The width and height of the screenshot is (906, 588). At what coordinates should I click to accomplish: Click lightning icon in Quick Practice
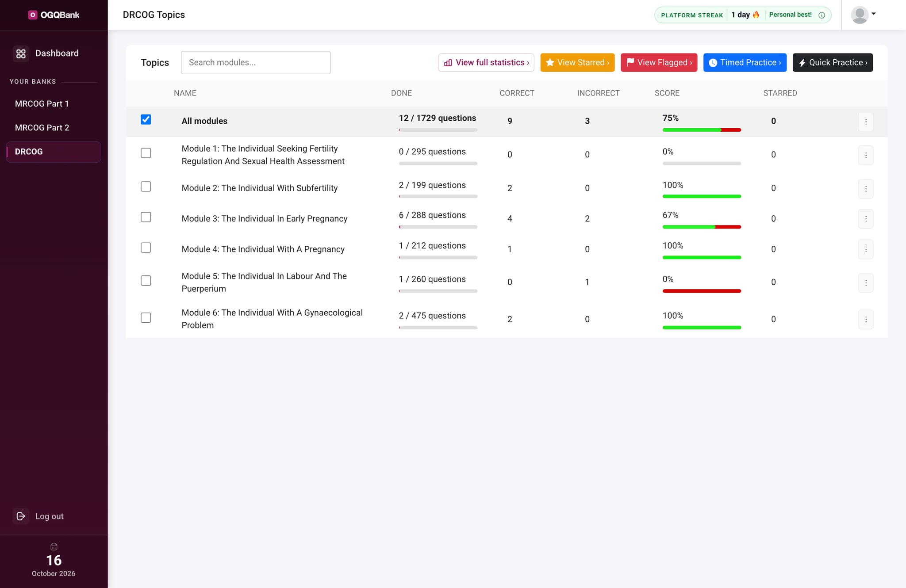pyautogui.click(x=802, y=63)
